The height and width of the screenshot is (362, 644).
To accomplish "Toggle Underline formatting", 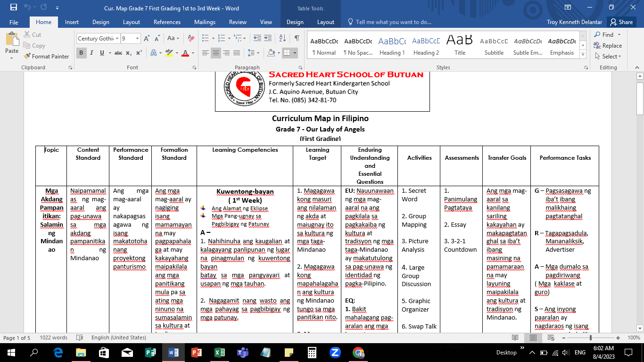I will (102, 53).
